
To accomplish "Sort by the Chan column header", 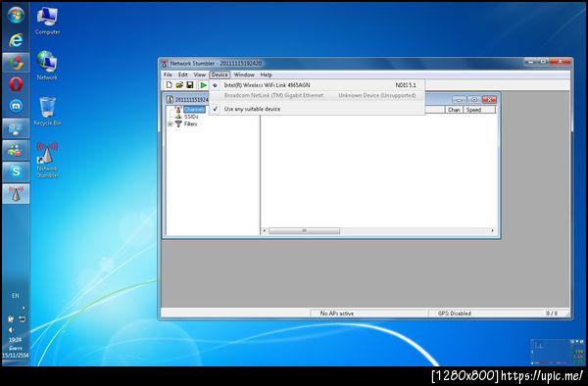I will point(454,110).
